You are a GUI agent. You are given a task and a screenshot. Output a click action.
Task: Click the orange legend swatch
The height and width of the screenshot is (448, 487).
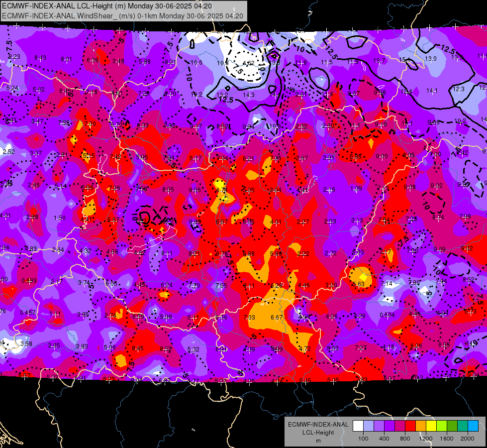(421, 426)
